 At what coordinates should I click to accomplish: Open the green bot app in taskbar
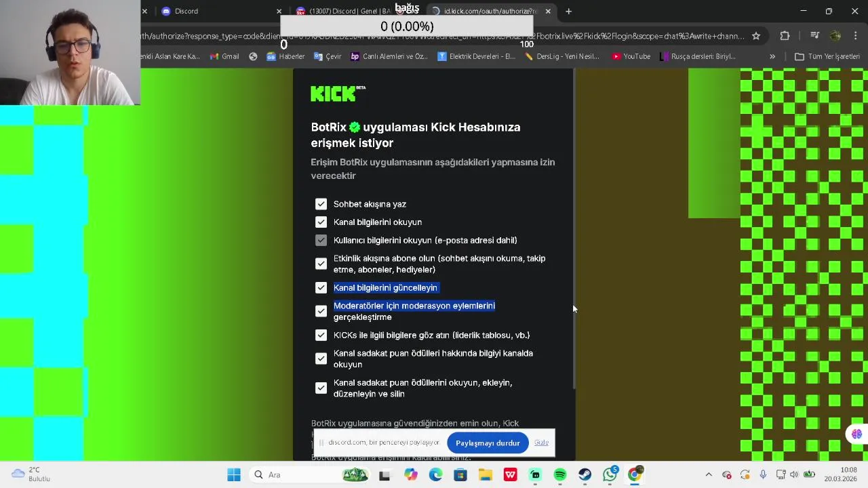pos(535,474)
